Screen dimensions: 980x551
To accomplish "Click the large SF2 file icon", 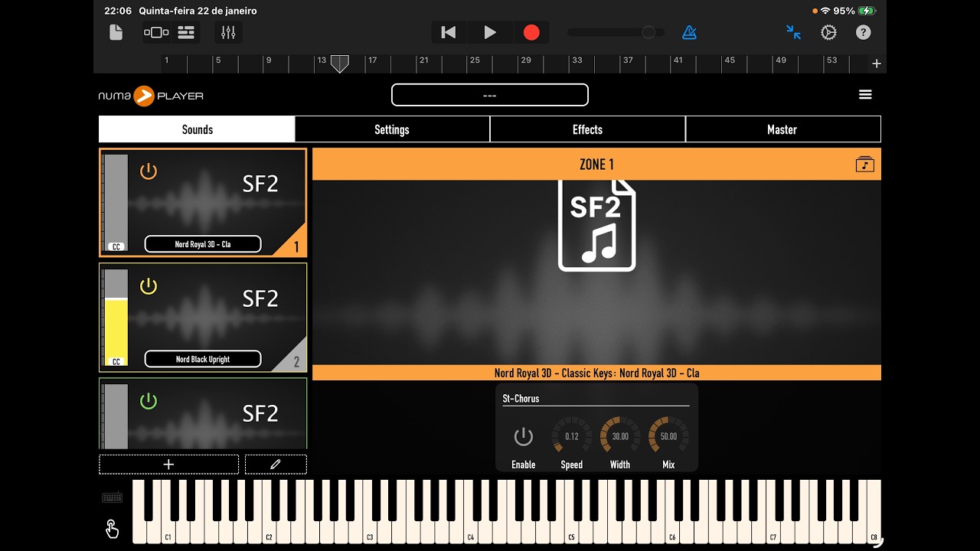I will 597,225.
